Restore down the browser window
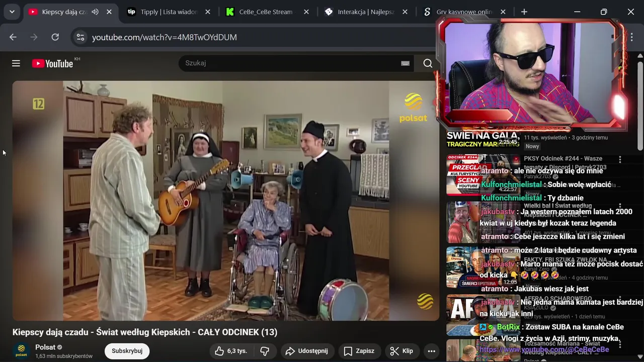 click(x=604, y=12)
